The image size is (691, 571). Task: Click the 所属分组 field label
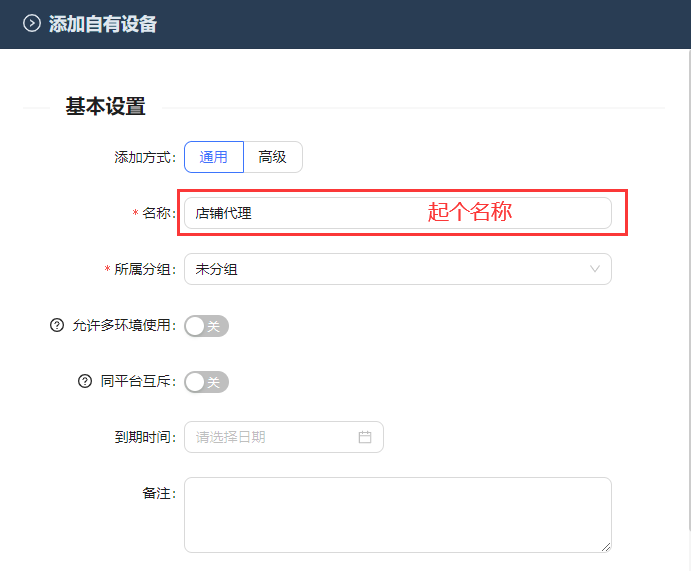(144, 269)
